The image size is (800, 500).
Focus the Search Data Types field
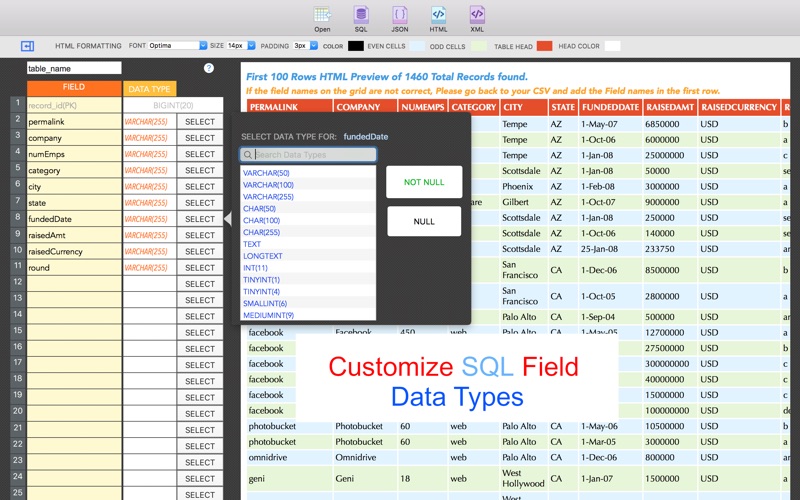pos(308,155)
